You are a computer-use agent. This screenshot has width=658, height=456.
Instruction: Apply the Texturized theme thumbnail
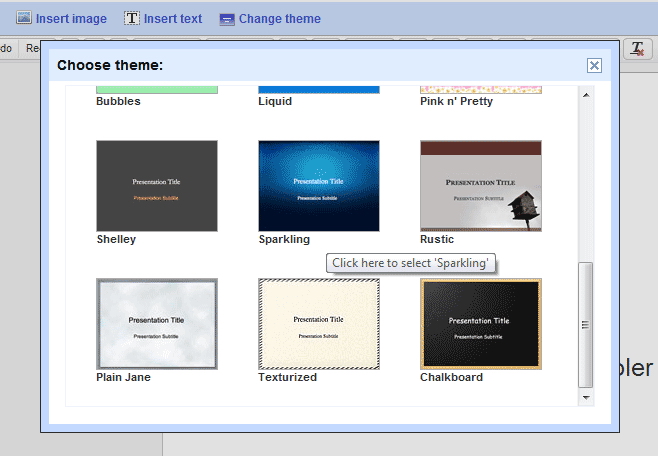pos(318,324)
